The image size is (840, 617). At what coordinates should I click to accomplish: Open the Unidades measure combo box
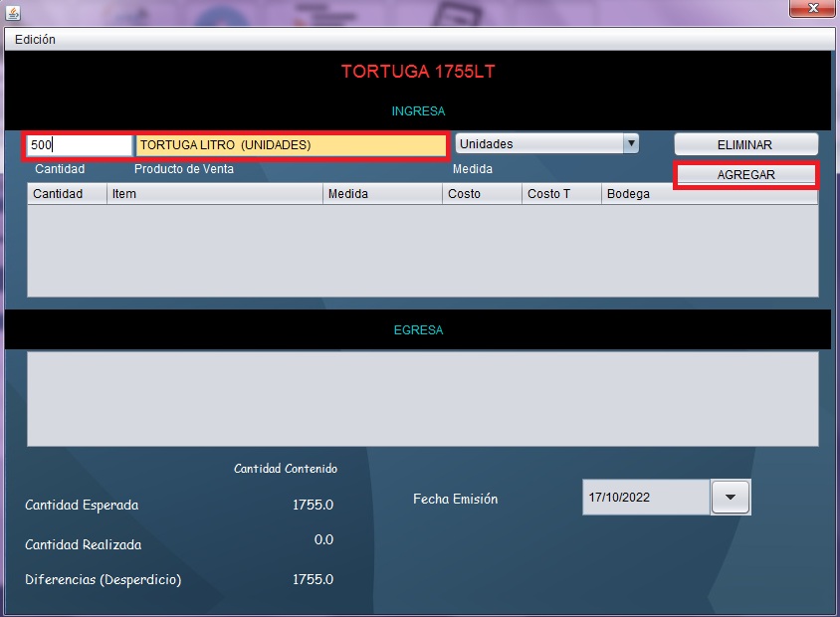coord(537,144)
